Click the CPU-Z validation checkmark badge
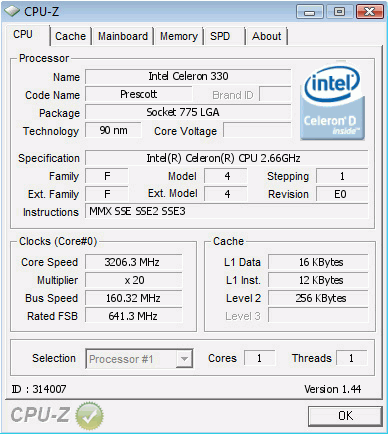 coord(89,415)
